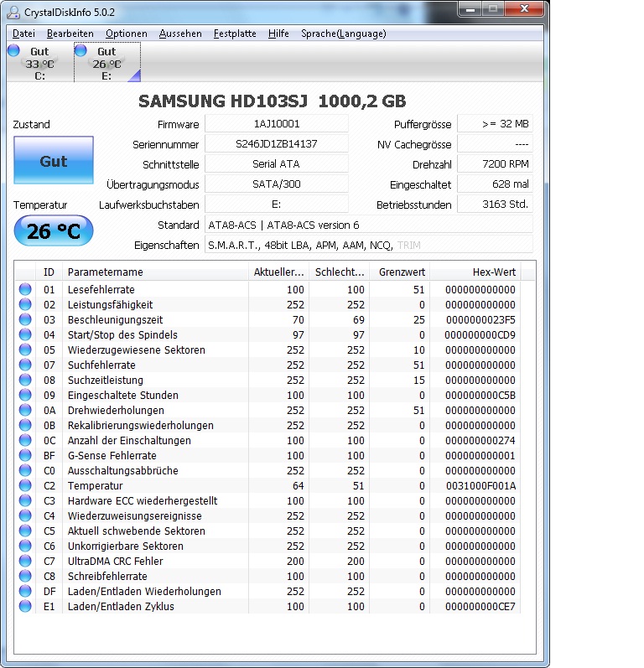
Task: Click the grayed-out TRIM feature text
Action: coord(408,246)
